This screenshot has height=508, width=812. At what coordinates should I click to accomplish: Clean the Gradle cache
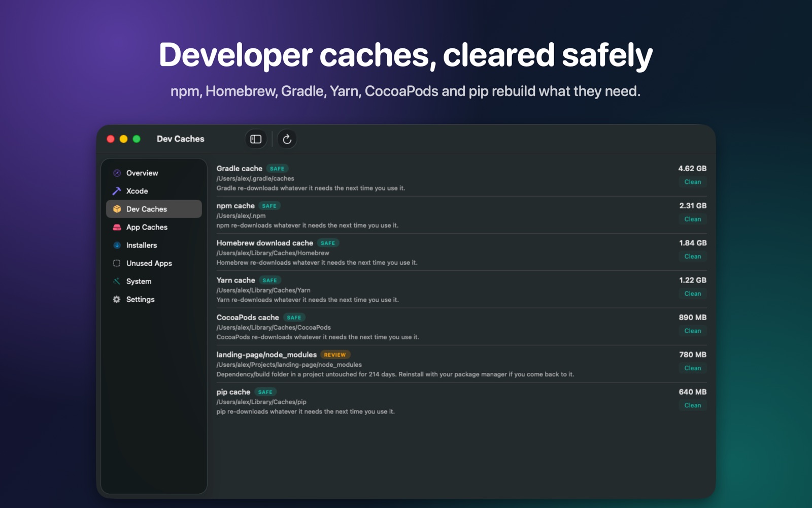pos(693,182)
